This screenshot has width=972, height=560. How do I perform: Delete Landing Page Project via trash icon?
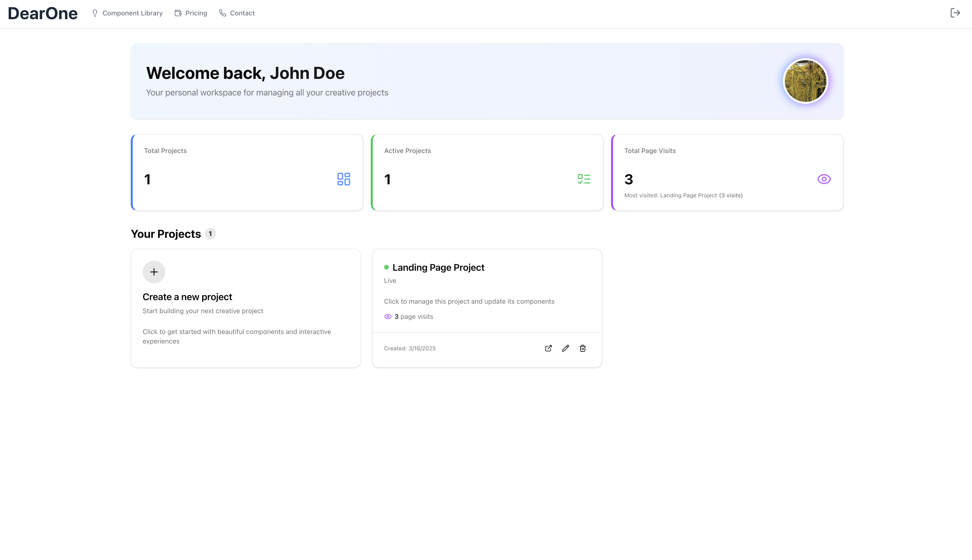(x=582, y=348)
